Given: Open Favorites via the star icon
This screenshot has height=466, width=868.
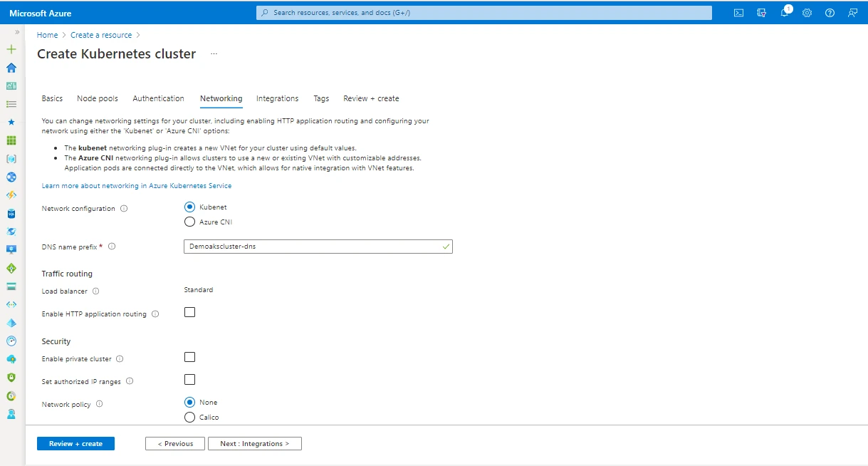Looking at the screenshot, I should tap(11, 122).
